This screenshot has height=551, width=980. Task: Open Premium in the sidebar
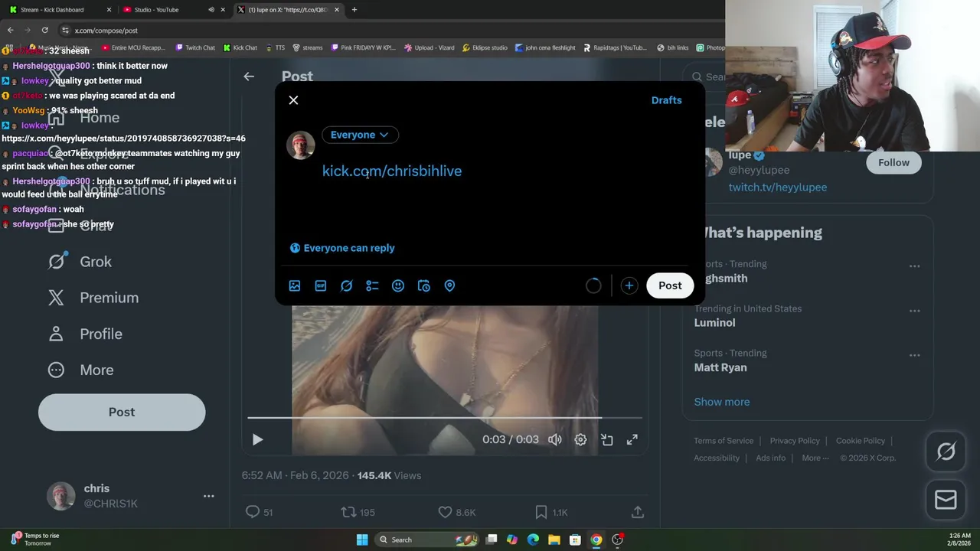pyautogui.click(x=93, y=298)
